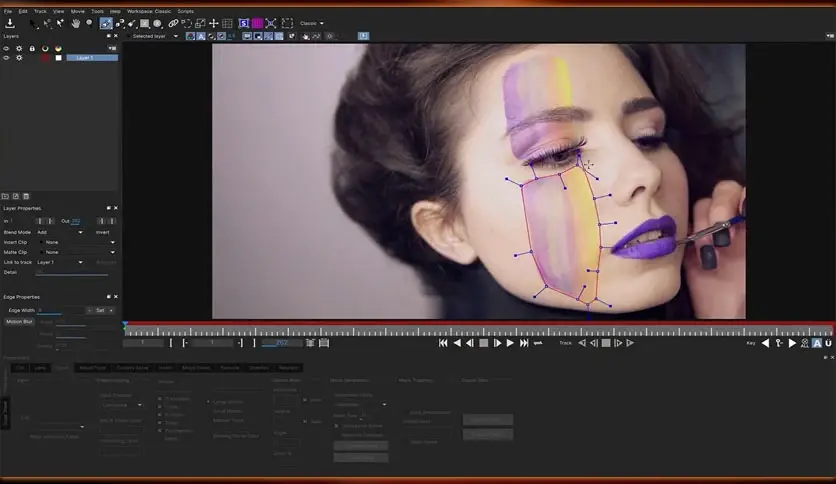Screen dimensions: 836x484
Task: Click the Save project download icon
Action: (10, 23)
